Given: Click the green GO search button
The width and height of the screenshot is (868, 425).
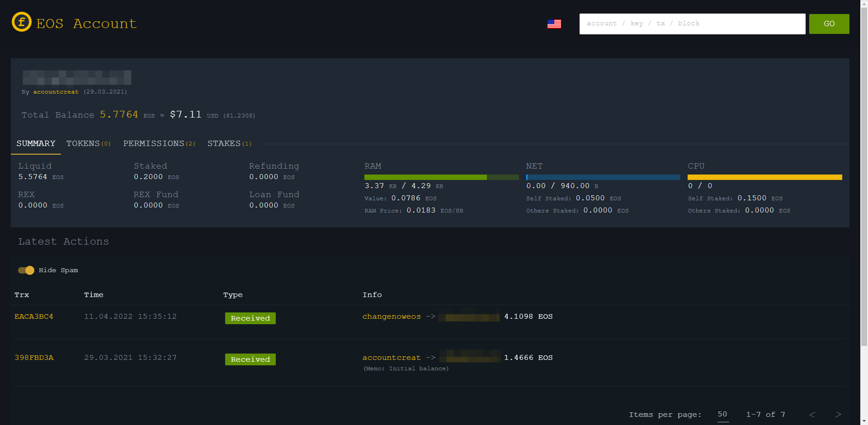Looking at the screenshot, I should (x=829, y=24).
